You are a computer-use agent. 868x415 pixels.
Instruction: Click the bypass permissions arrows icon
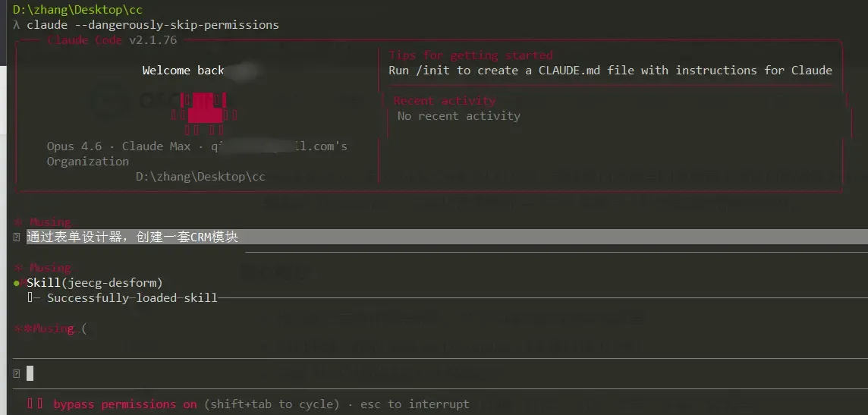tap(36, 404)
